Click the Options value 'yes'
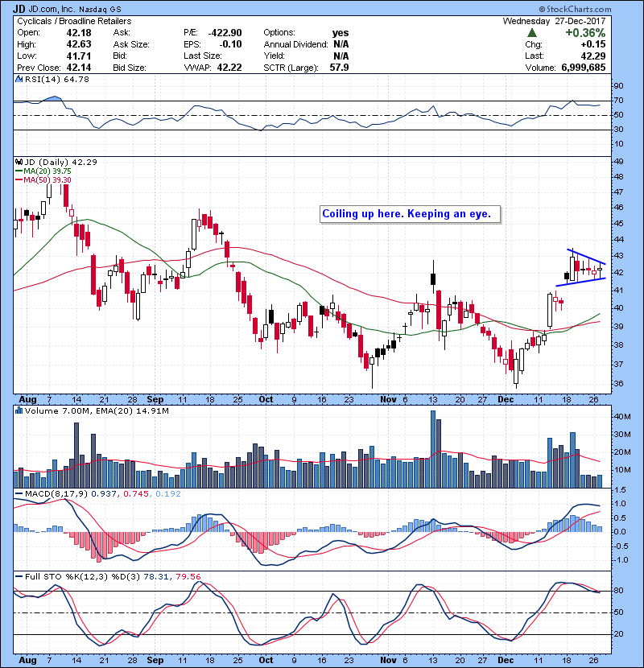This screenshot has height=668, width=644. click(x=341, y=33)
